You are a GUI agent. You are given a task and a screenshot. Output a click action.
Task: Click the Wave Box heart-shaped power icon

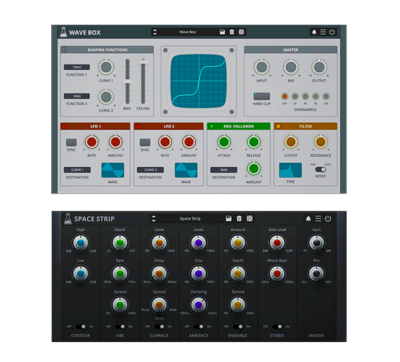332,32
